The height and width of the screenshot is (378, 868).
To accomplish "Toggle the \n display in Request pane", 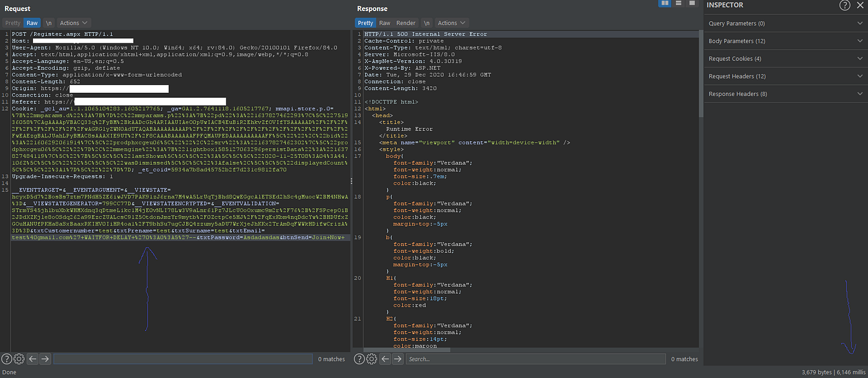I will (49, 23).
